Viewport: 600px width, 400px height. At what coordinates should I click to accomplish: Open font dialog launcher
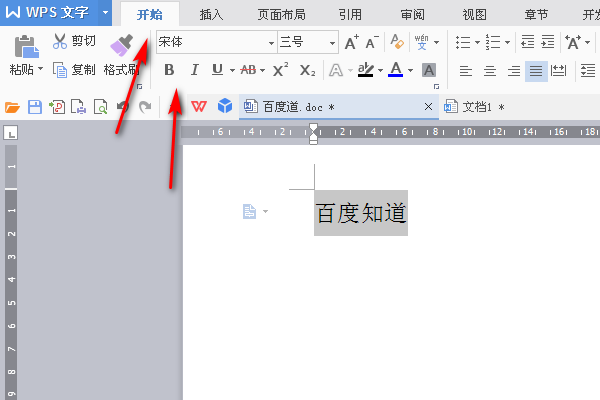pyautogui.click(x=436, y=87)
